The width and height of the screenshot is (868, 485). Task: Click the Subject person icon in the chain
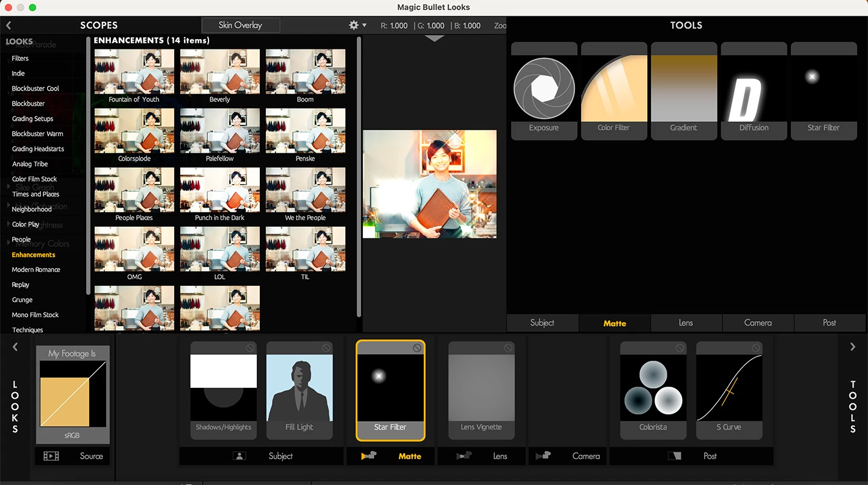point(239,456)
